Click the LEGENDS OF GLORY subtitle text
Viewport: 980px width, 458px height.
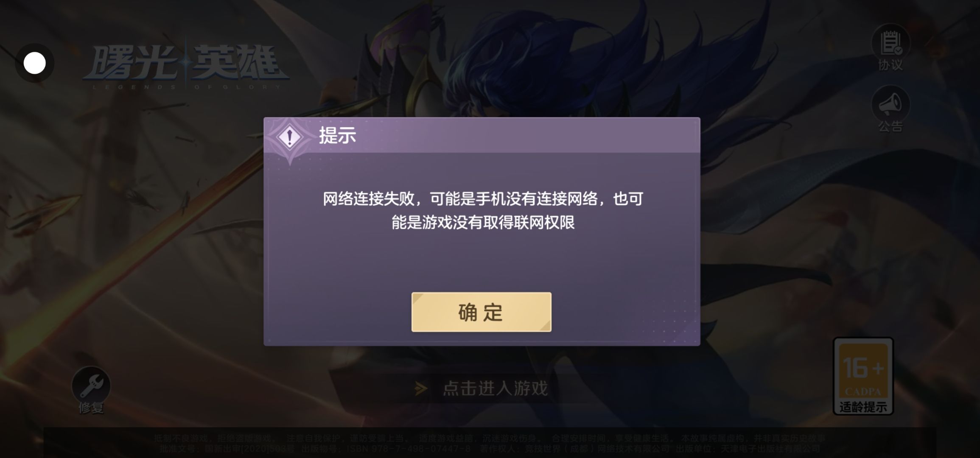click(x=187, y=87)
